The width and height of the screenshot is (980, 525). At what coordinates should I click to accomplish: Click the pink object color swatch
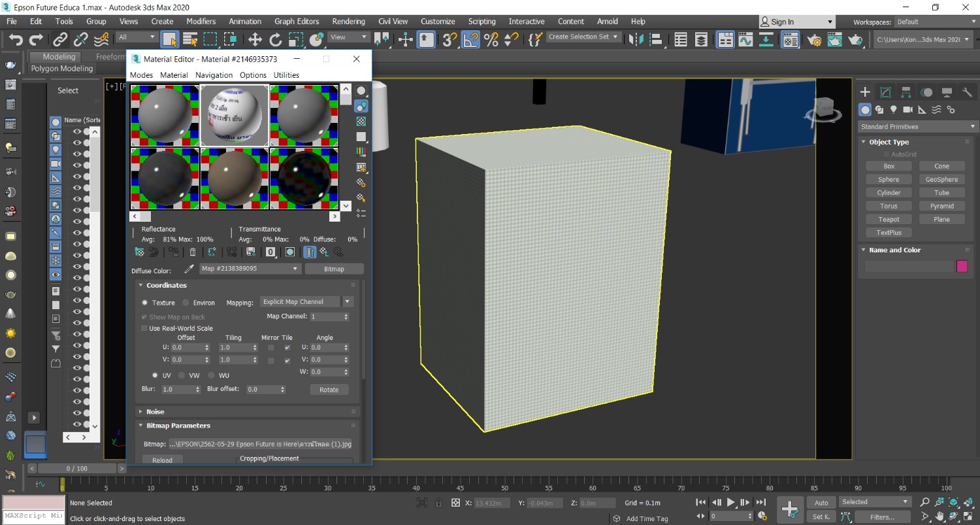(x=962, y=266)
